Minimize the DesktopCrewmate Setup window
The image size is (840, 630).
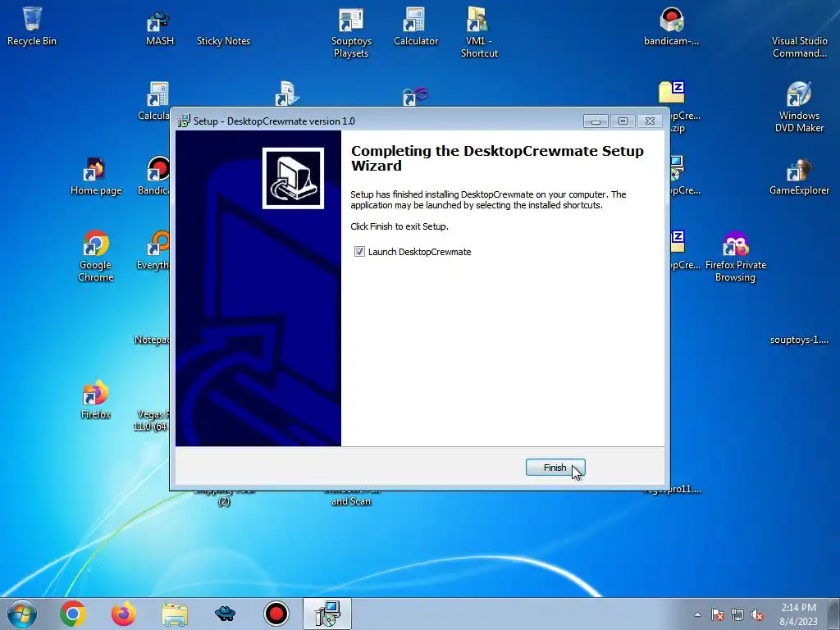(596, 121)
